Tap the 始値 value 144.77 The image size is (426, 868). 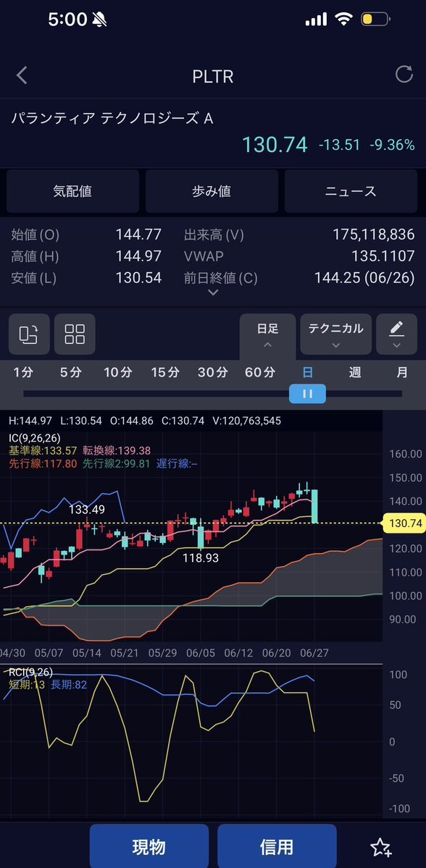138,235
